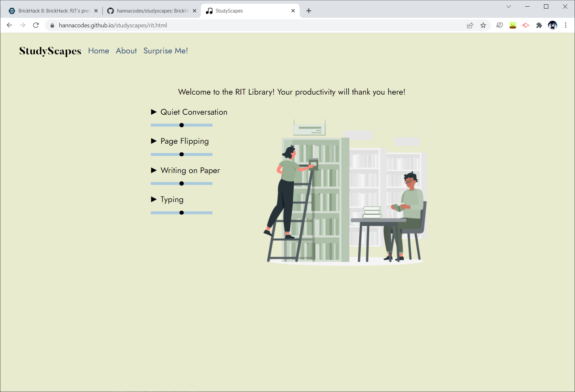Bookmark this page with the star
Viewport: 575px width, 392px height.
tap(483, 25)
